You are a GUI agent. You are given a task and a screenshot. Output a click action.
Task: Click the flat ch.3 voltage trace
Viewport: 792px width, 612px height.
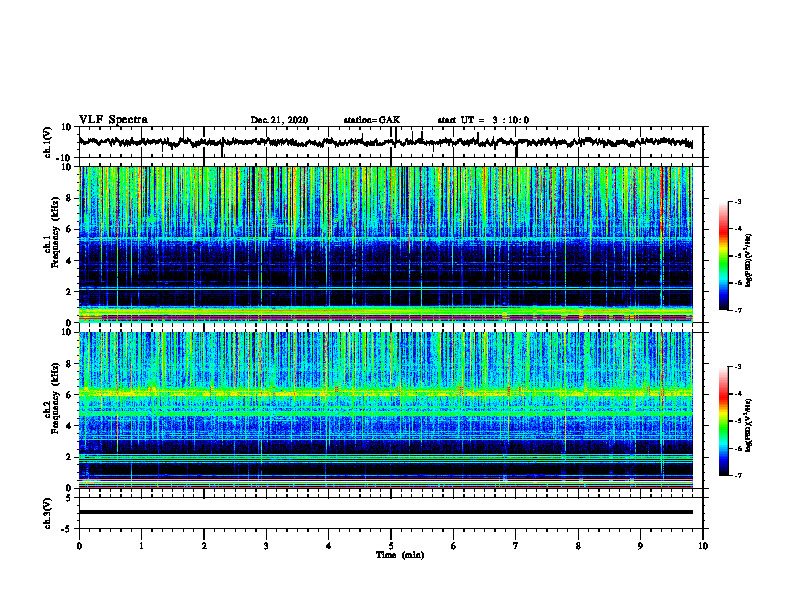[385, 512]
